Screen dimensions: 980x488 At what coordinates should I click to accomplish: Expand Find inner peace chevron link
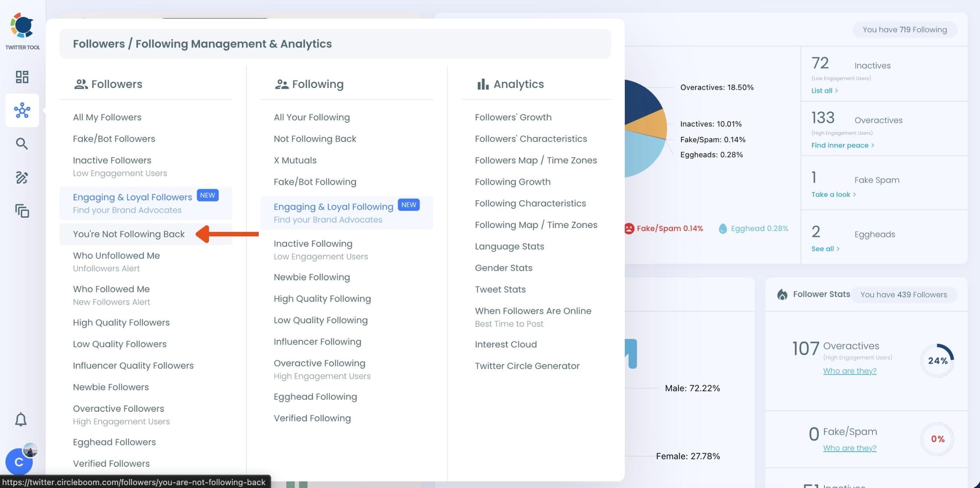pos(842,145)
